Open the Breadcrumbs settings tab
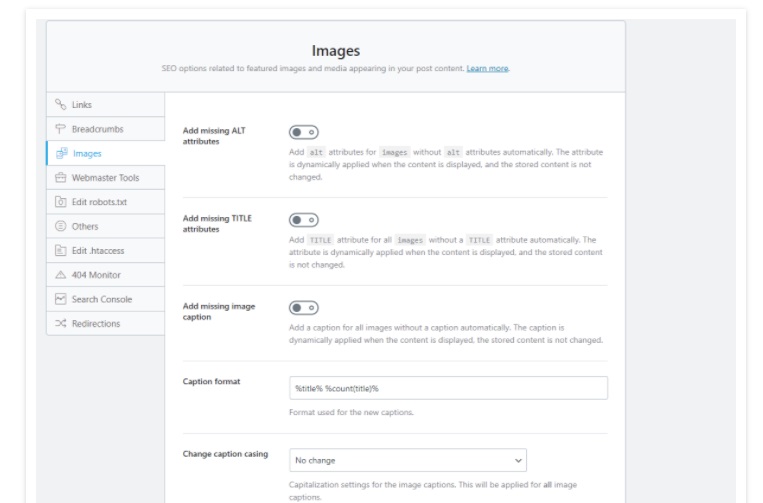This screenshot has width=763, height=503. [x=106, y=129]
